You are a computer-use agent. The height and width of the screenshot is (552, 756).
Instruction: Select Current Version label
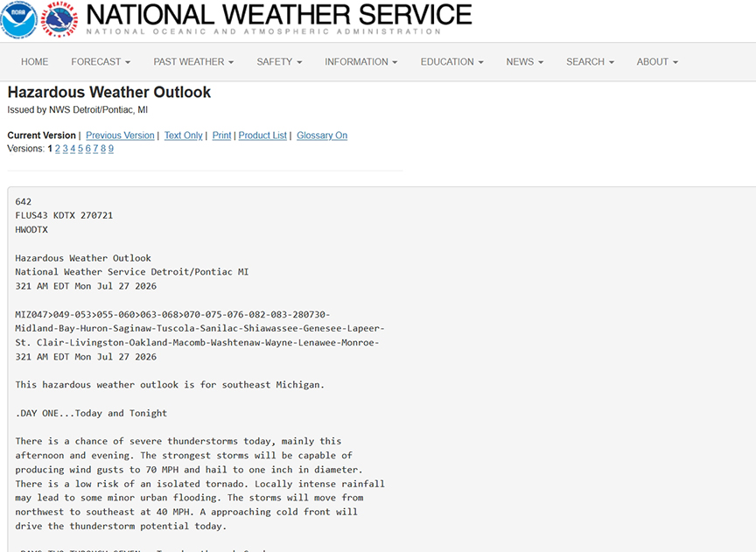pyautogui.click(x=41, y=136)
